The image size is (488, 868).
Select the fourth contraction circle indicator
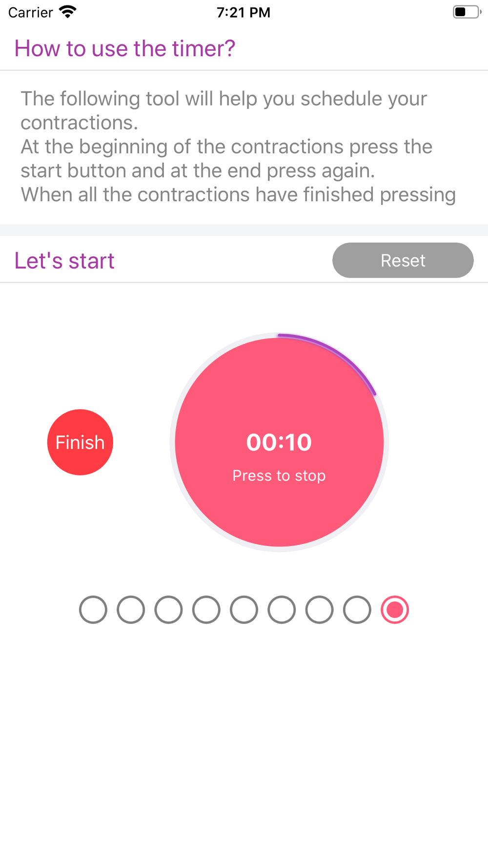click(x=206, y=610)
